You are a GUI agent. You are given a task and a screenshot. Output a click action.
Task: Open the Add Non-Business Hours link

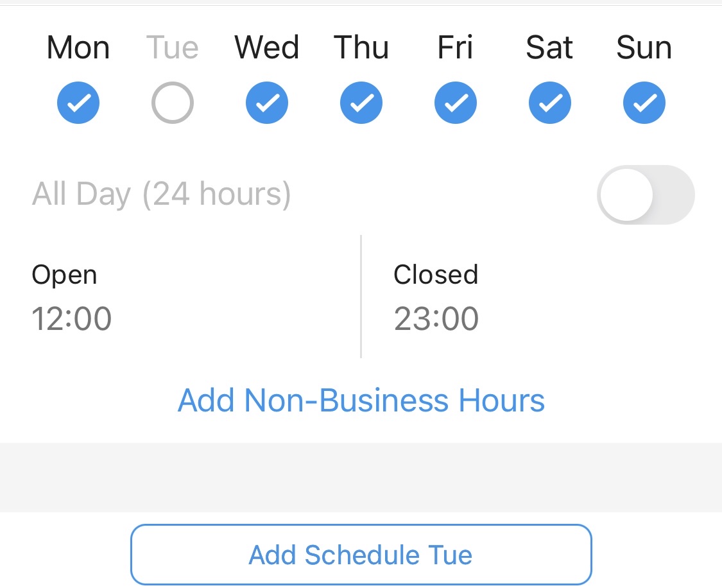pyautogui.click(x=361, y=400)
